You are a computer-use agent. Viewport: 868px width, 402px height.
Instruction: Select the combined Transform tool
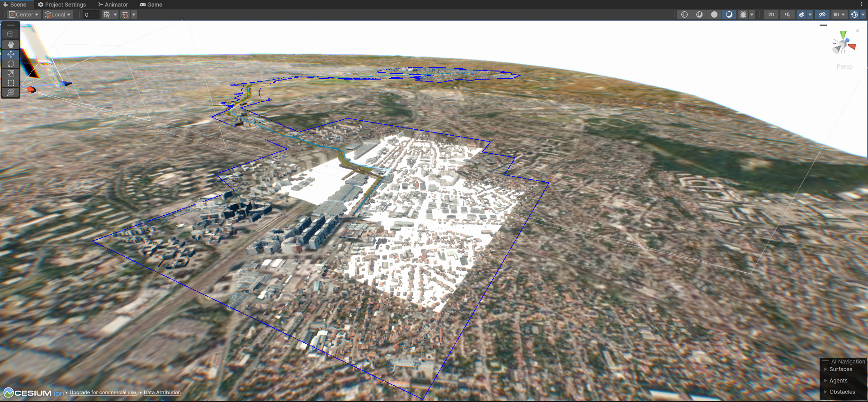click(11, 92)
